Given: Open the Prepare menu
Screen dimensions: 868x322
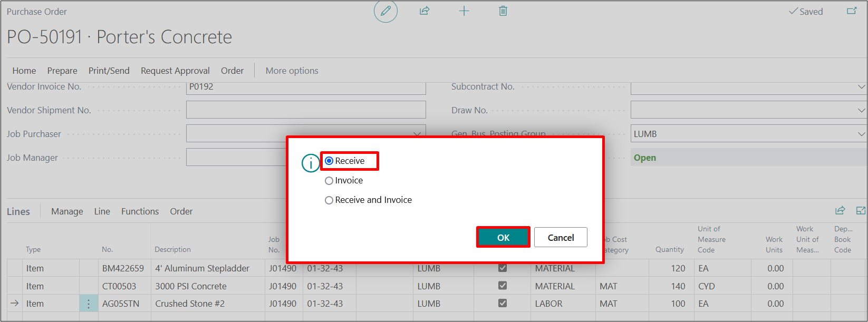Looking at the screenshot, I should [x=62, y=71].
